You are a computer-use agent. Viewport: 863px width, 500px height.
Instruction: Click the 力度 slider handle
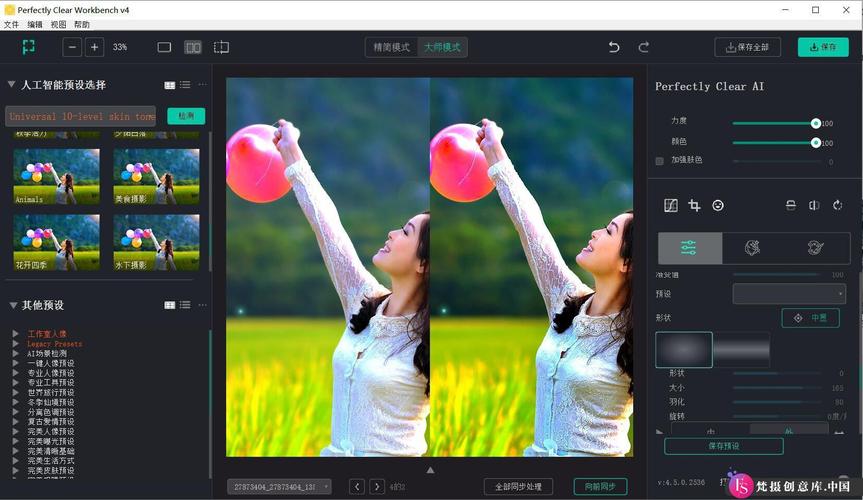[816, 123]
